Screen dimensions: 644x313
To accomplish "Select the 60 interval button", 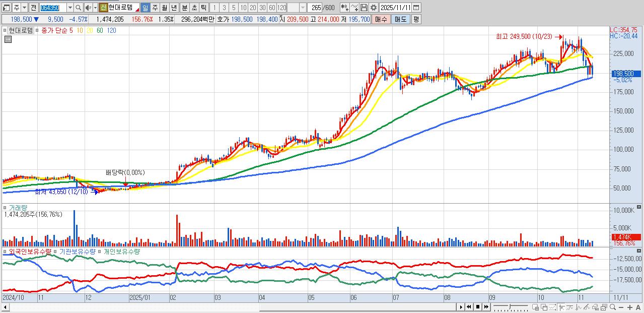I will click(272, 8).
